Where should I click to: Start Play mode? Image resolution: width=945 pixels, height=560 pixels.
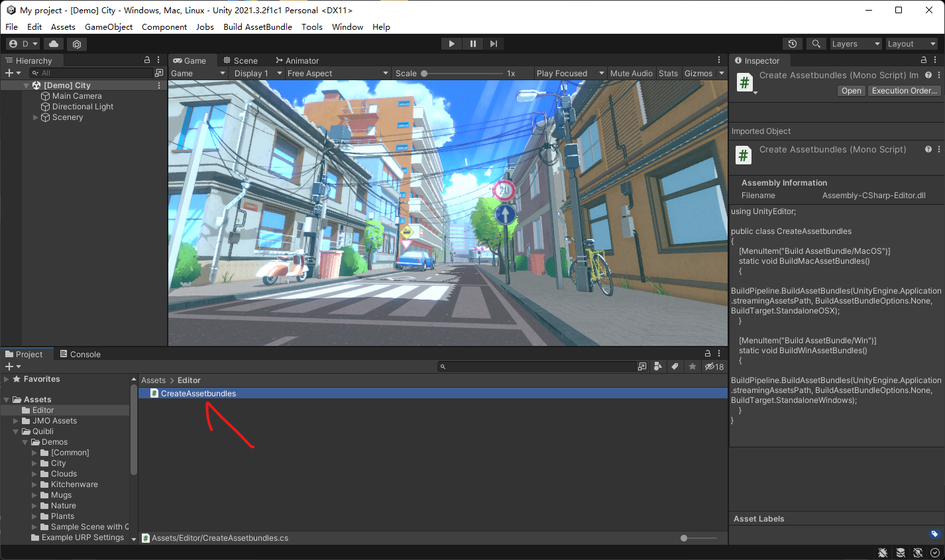click(x=451, y=44)
